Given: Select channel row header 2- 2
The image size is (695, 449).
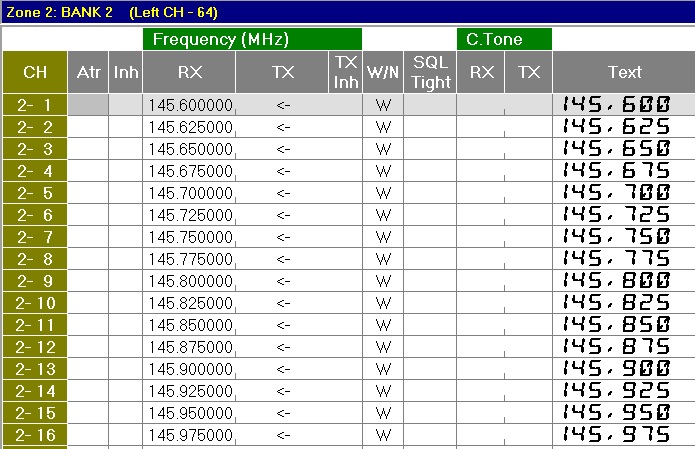Looking at the screenshot, I should click(x=35, y=127).
